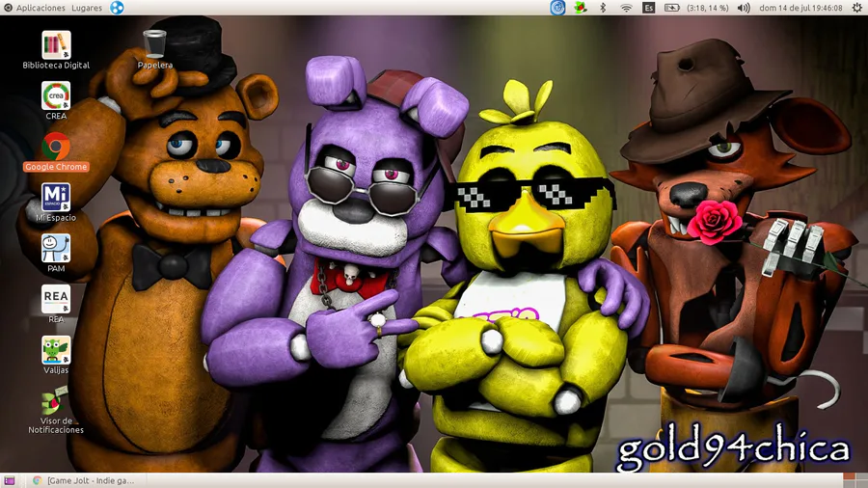Click the battery text (3:18, 14 %)

[708, 8]
